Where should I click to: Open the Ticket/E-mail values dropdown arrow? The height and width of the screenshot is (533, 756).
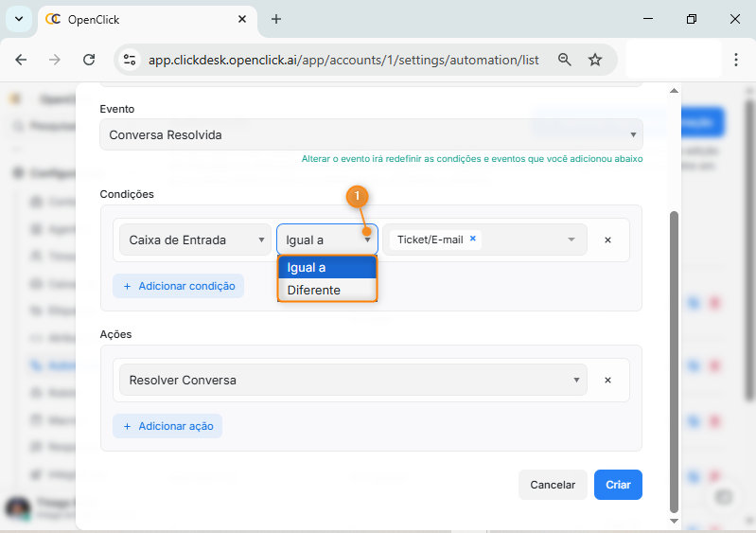(571, 240)
